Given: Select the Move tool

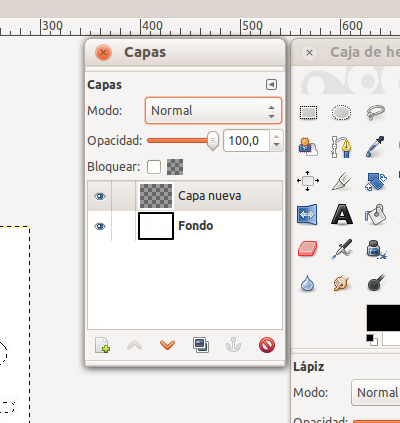Looking at the screenshot, I should [308, 181].
